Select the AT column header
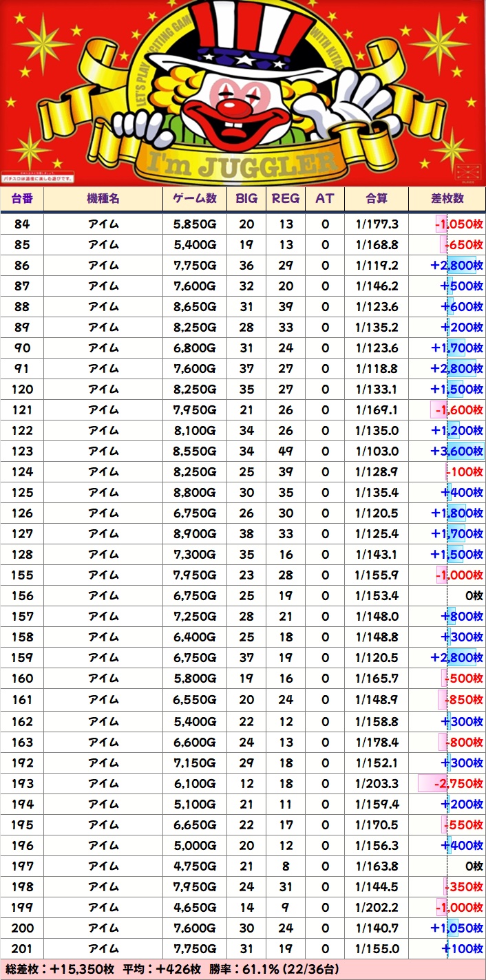Viewport: 486px width, 980px height. (325, 198)
